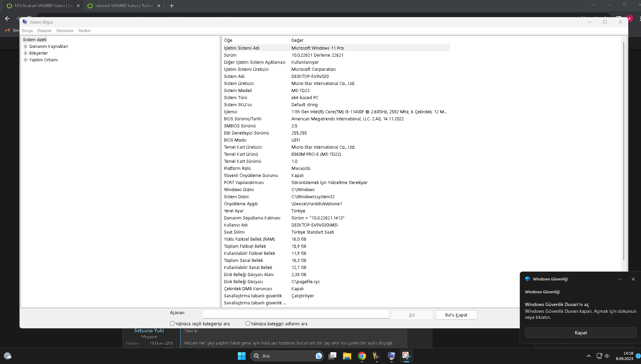Expand the Bileşenler tree node
The height and width of the screenshot is (364, 641).
[26, 53]
